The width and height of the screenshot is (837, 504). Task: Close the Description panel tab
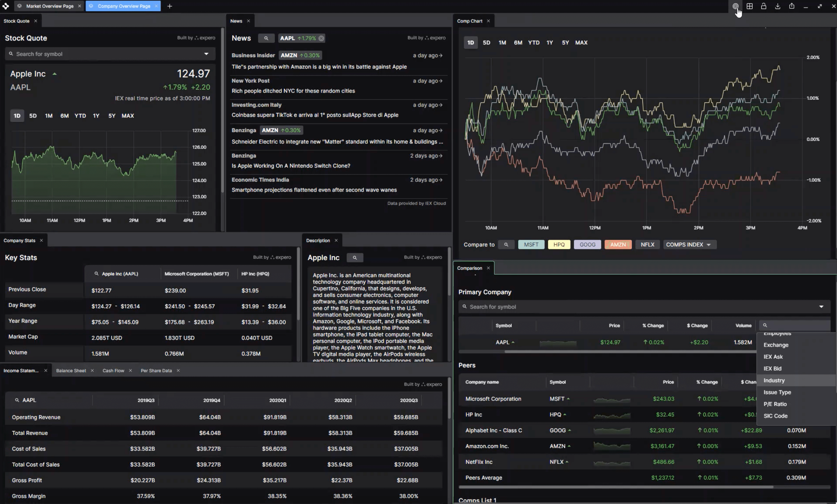(336, 240)
